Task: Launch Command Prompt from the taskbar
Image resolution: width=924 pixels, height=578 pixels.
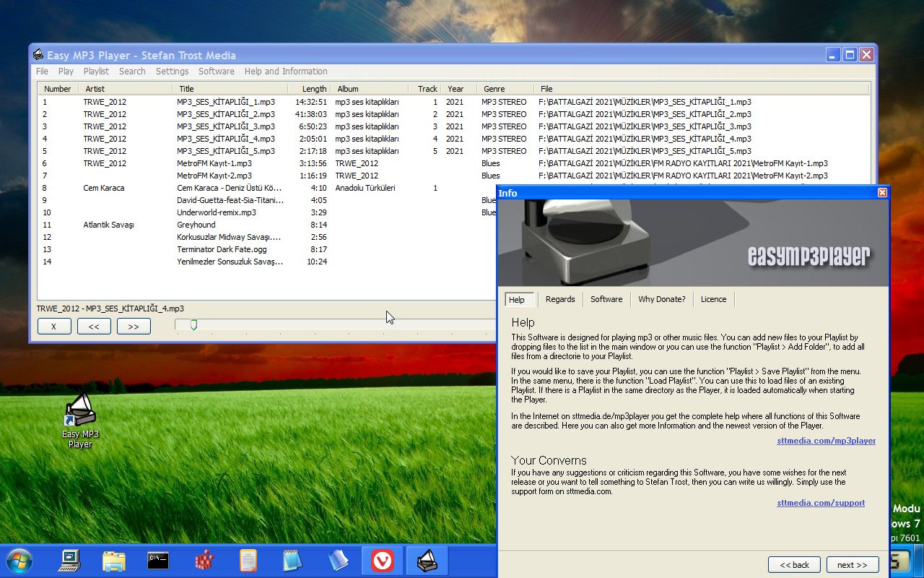Action: click(158, 561)
